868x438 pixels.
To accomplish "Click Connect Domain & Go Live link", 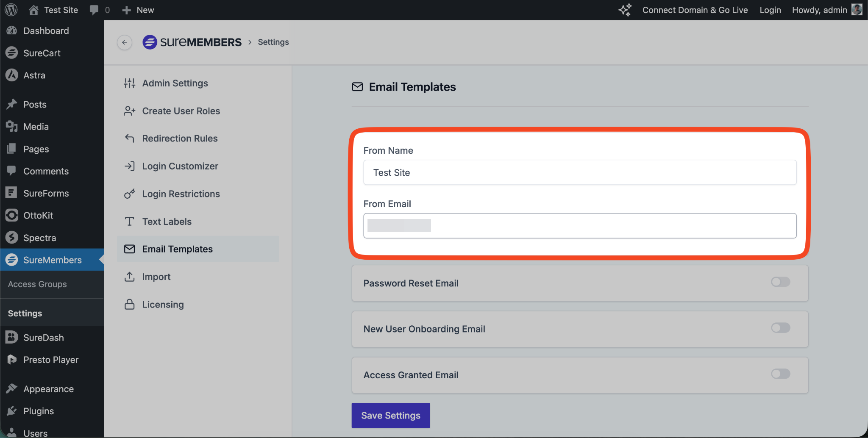I will pyautogui.click(x=695, y=10).
